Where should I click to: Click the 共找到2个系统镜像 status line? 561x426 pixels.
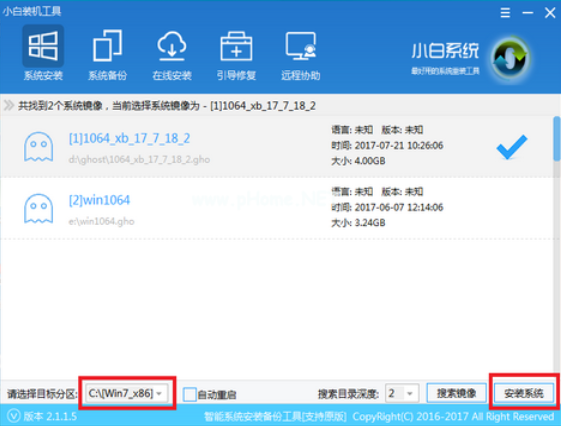tap(167, 106)
